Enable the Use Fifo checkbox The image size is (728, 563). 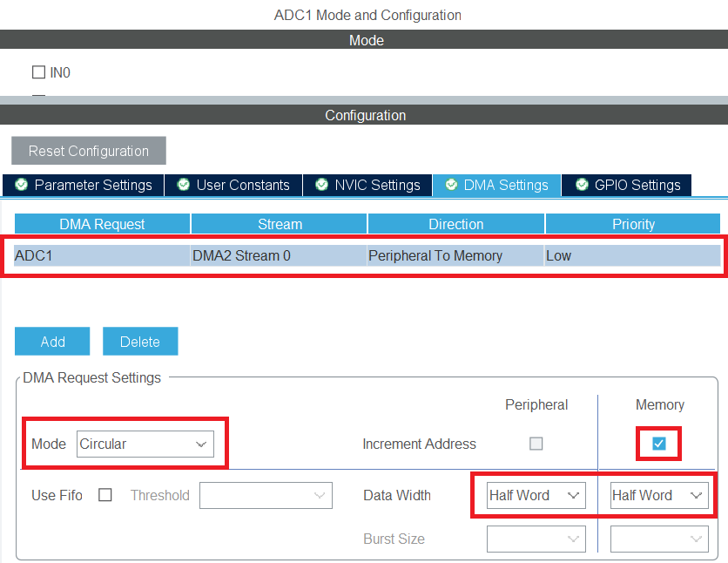pos(105,495)
